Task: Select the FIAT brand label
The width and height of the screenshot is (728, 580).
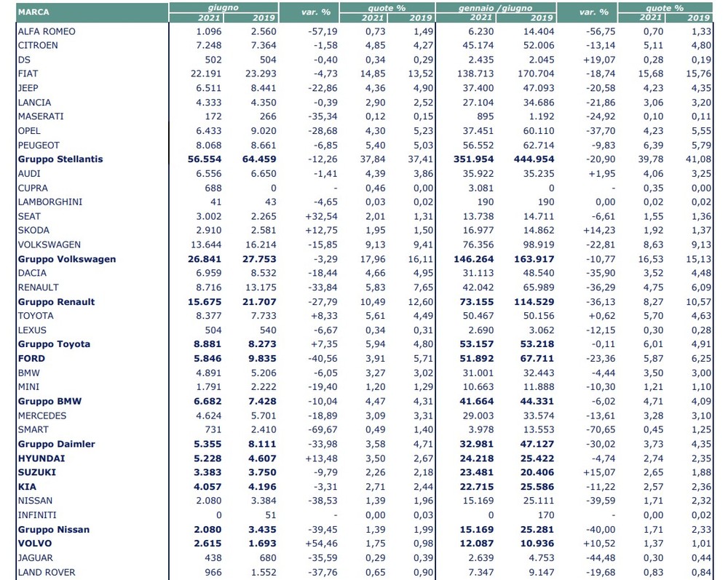Action: point(28,74)
